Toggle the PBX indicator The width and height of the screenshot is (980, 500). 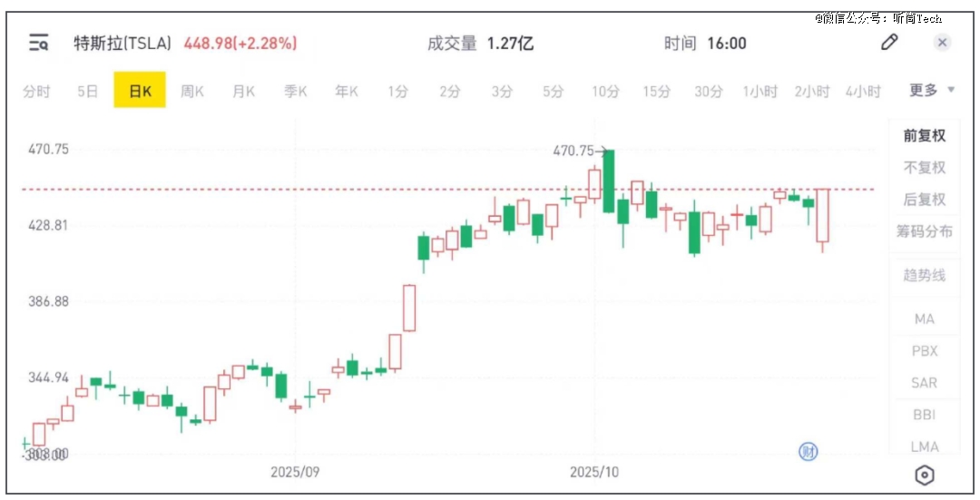[x=924, y=351]
